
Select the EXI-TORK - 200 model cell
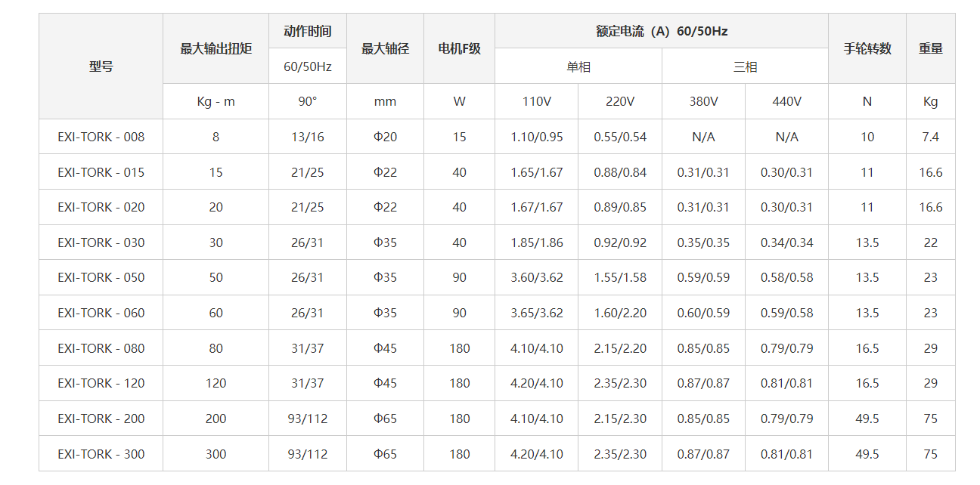click(101, 419)
